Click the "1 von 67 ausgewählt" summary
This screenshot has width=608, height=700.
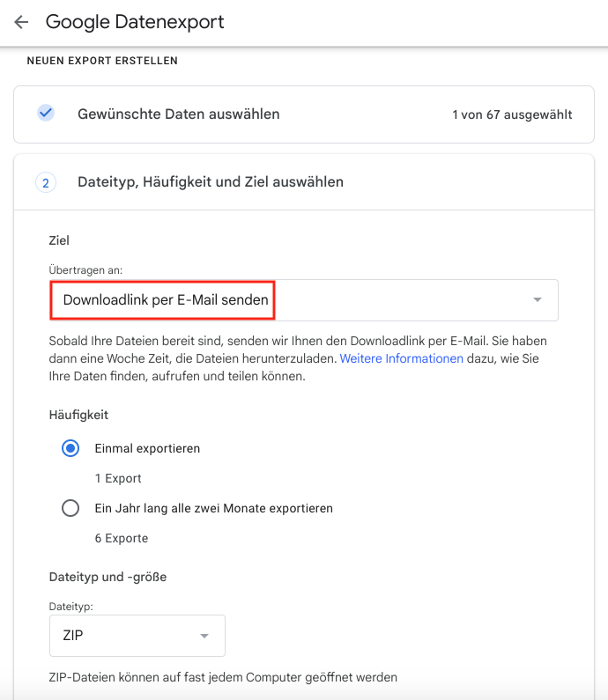pos(512,114)
